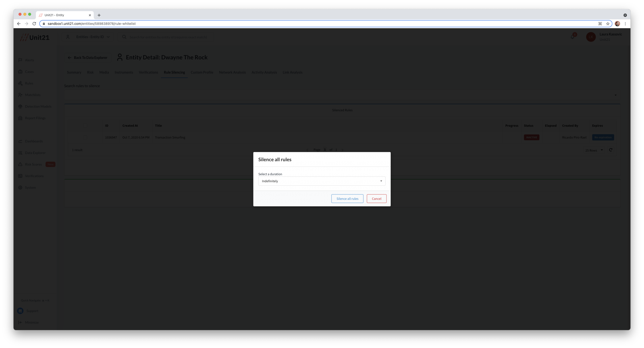
Task: Focus the entity ID search field
Action: (x=168, y=37)
